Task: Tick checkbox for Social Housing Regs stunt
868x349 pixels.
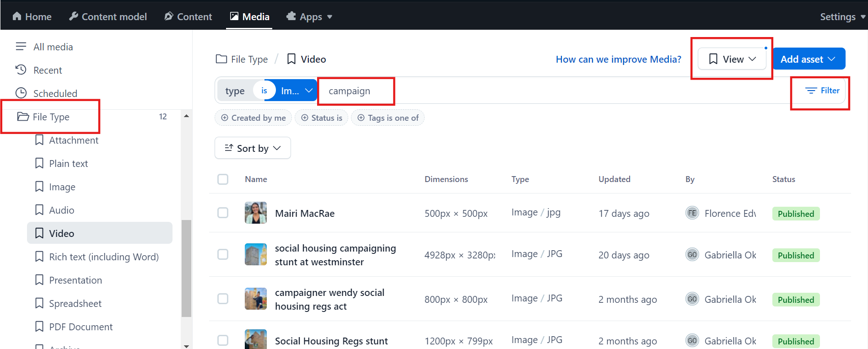Action: 223,340
